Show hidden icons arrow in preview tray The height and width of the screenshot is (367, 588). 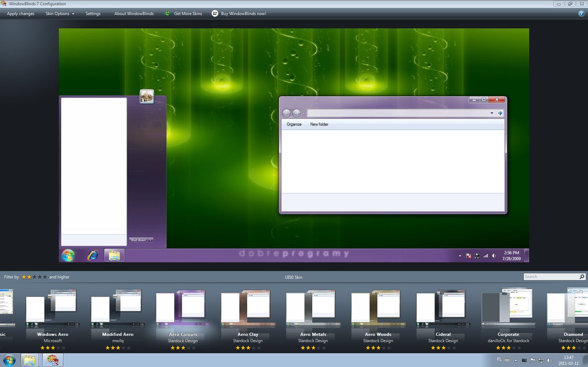pyautogui.click(x=460, y=256)
